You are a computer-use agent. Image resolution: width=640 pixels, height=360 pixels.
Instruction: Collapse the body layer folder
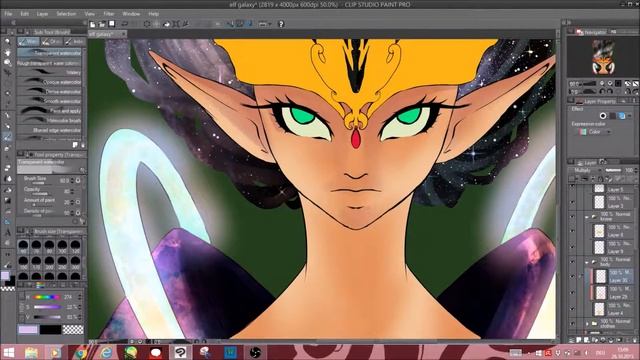(587, 262)
